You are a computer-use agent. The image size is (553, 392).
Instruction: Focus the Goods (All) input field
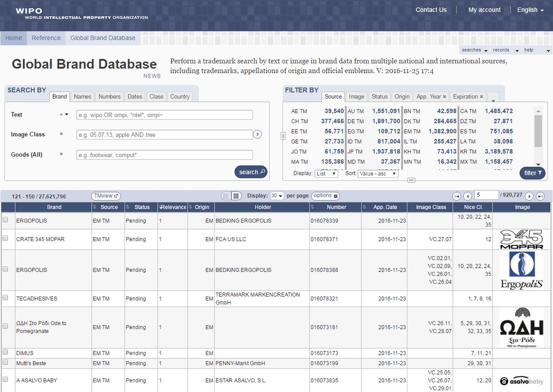[x=165, y=155]
